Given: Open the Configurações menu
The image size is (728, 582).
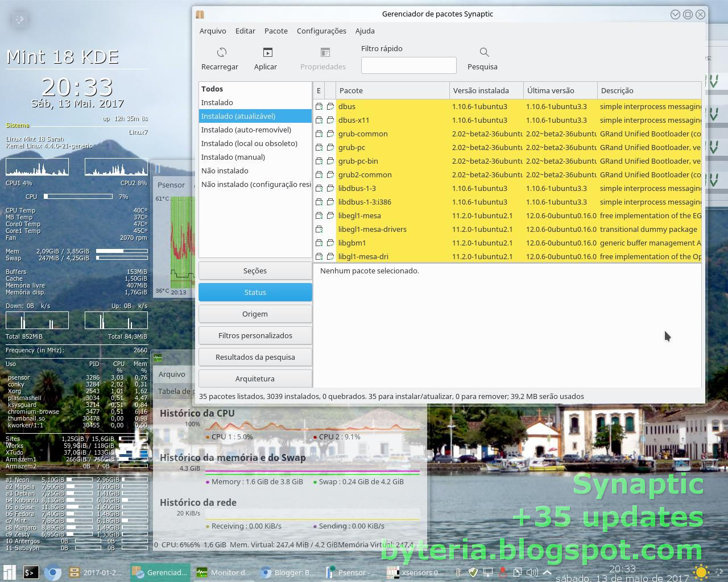Looking at the screenshot, I should tap(321, 31).
